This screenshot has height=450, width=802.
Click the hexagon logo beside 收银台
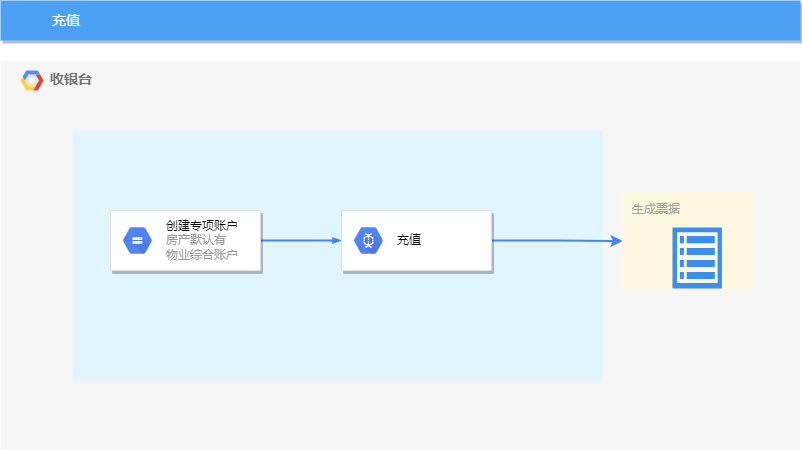point(32,80)
